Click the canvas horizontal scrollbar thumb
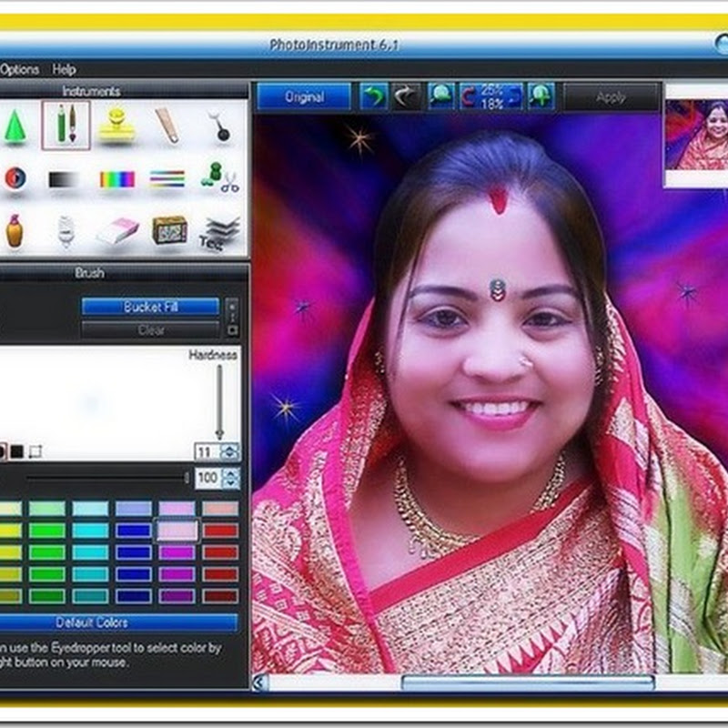 (x=528, y=682)
